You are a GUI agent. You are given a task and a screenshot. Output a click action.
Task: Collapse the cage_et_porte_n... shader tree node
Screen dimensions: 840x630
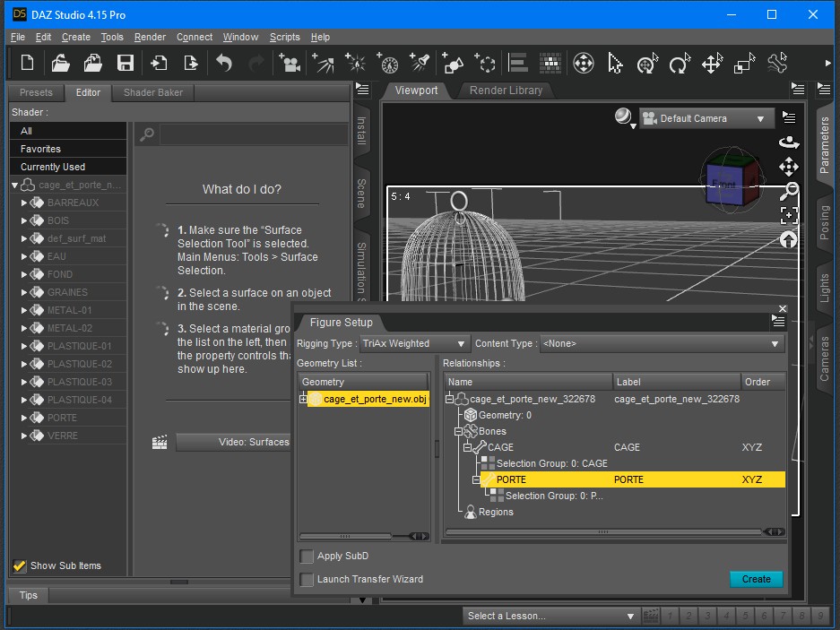coord(14,186)
